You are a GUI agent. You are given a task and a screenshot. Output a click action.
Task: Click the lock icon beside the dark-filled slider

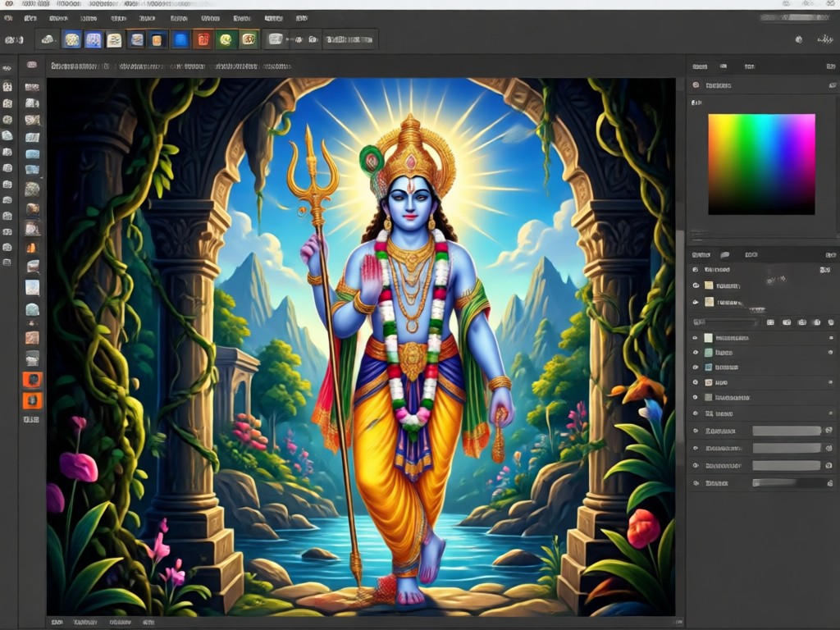click(x=829, y=483)
